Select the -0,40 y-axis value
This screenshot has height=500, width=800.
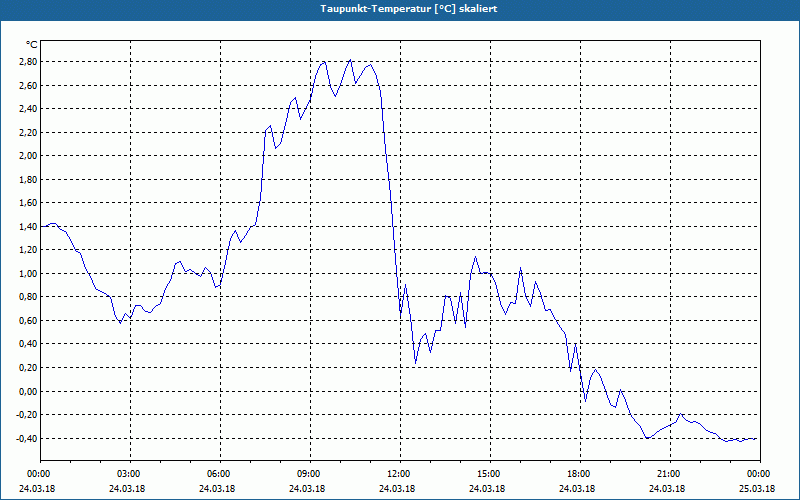pos(26,439)
